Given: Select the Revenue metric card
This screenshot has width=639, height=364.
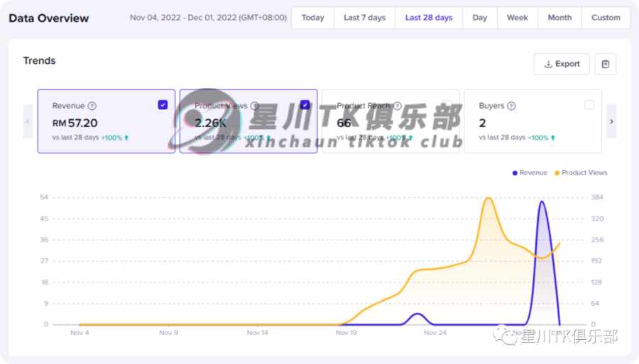Looking at the screenshot, I should click(x=106, y=121).
